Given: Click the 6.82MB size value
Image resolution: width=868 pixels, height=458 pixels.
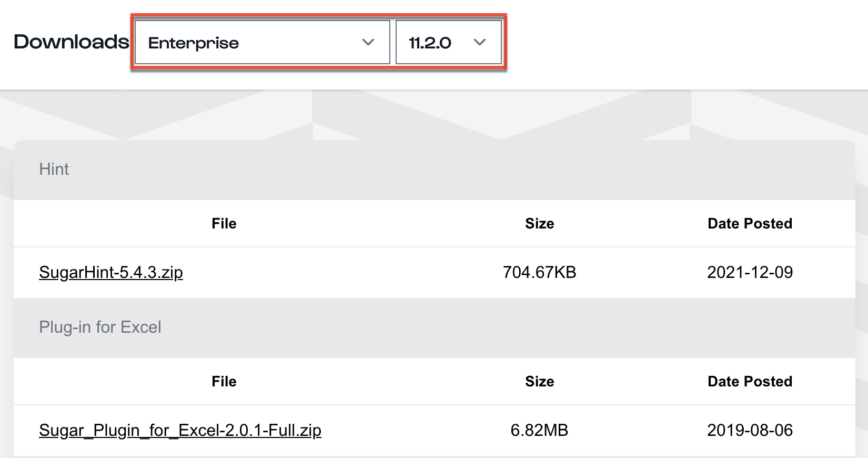Looking at the screenshot, I should pyautogui.click(x=539, y=430).
